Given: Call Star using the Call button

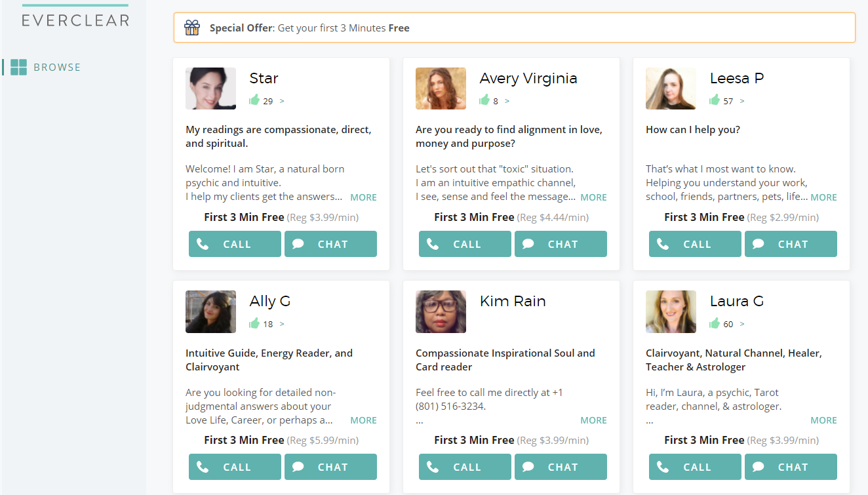Looking at the screenshot, I should coord(235,244).
